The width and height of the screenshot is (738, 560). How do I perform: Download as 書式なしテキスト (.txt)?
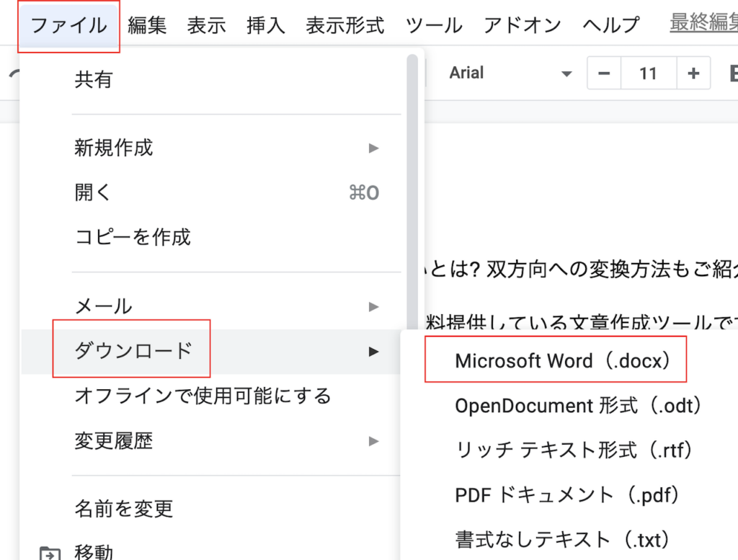[x=569, y=540]
